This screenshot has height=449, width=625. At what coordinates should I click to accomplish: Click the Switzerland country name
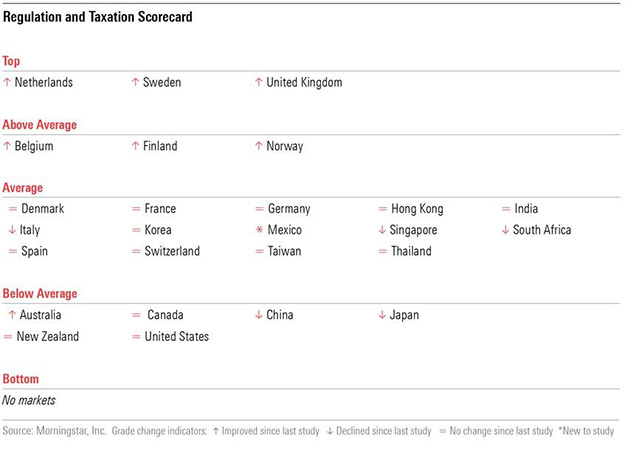click(172, 251)
